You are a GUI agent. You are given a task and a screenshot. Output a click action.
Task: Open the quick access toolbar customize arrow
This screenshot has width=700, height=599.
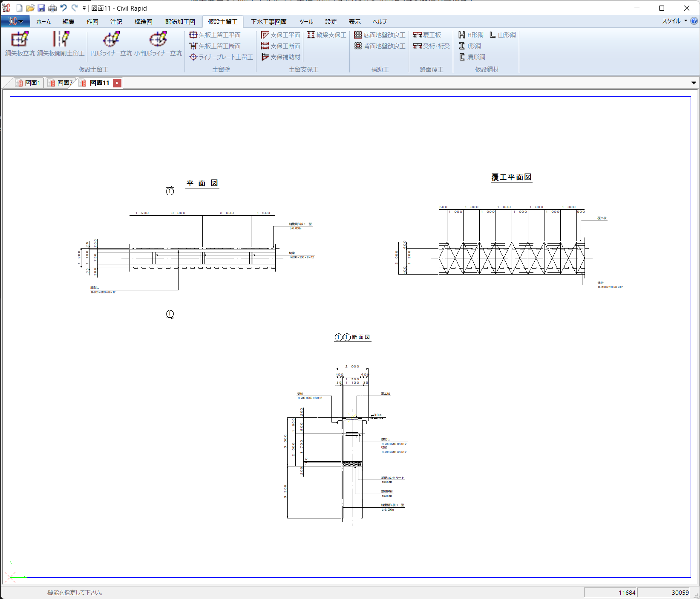pyautogui.click(x=84, y=8)
